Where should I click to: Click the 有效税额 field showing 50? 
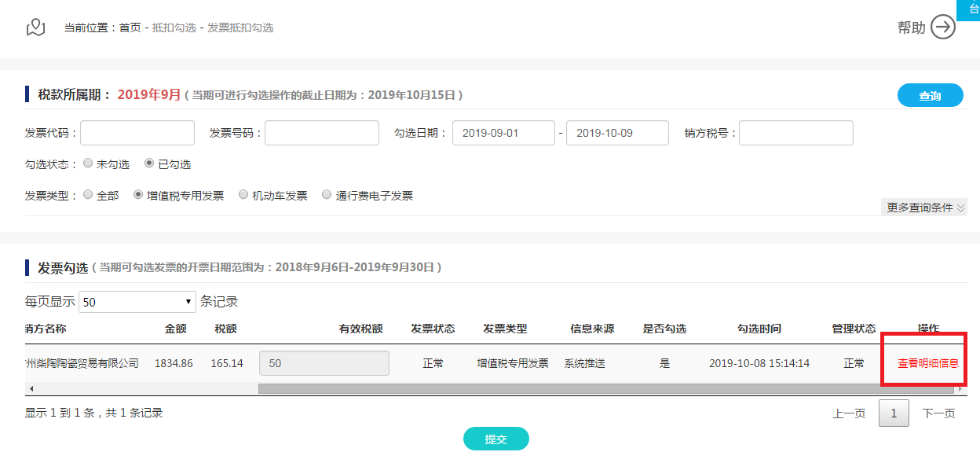pyautogui.click(x=324, y=363)
